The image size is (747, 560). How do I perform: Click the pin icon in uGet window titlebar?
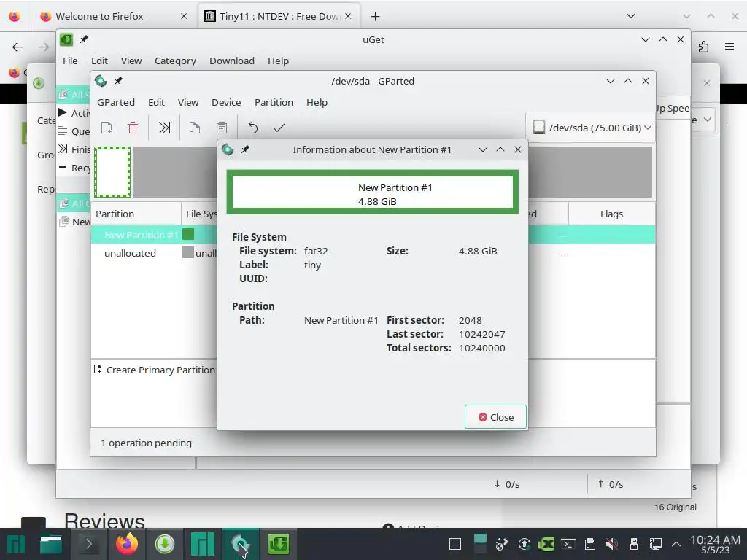pos(84,39)
